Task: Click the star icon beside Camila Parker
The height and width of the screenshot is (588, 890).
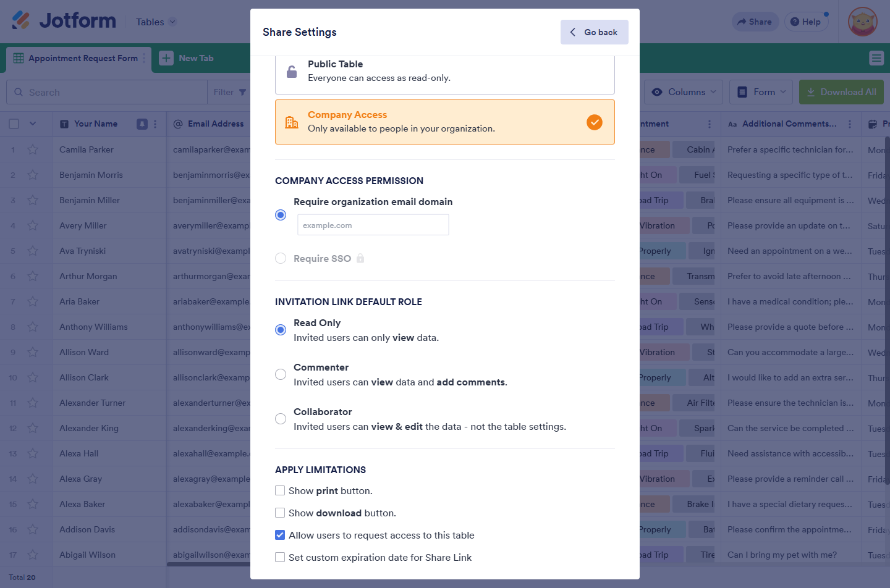Action: click(33, 149)
